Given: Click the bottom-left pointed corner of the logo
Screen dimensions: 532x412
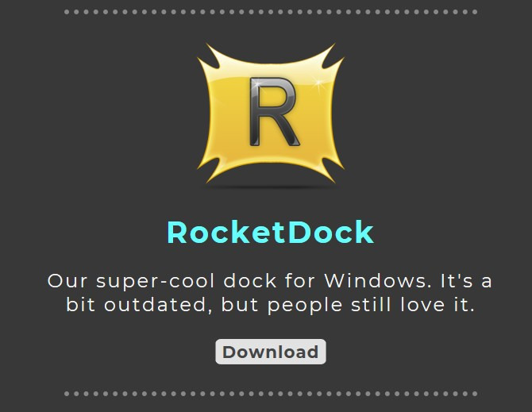Looking at the screenshot, I should 210,171.
